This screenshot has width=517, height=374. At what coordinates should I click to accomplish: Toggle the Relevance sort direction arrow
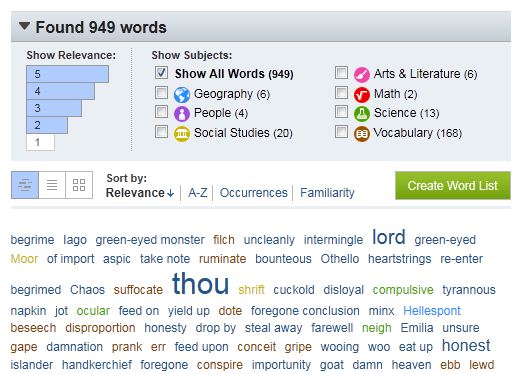[x=171, y=193]
